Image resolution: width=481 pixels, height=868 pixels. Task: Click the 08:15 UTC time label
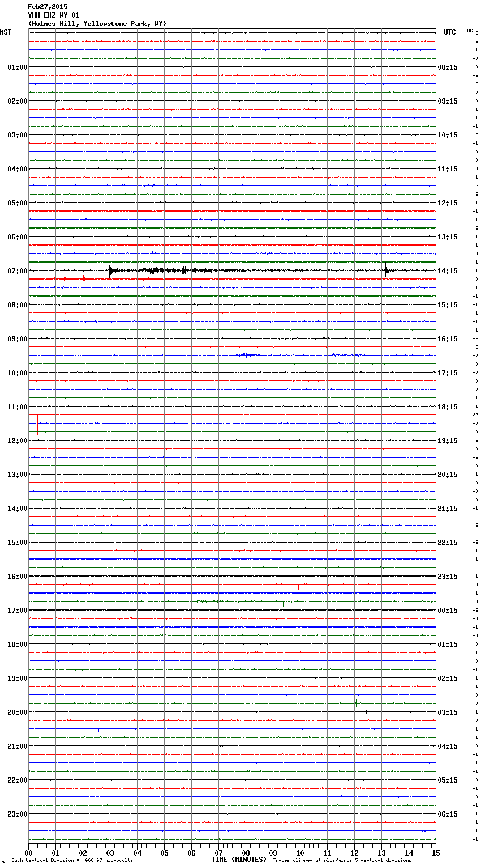448,67
